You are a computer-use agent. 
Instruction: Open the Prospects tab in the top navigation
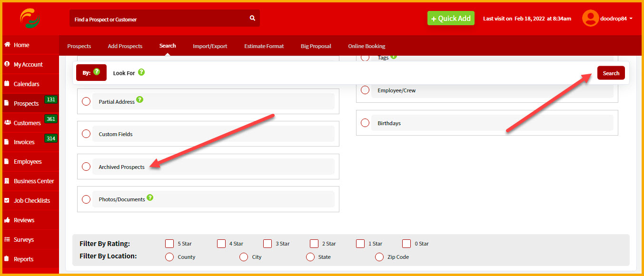[x=79, y=46]
